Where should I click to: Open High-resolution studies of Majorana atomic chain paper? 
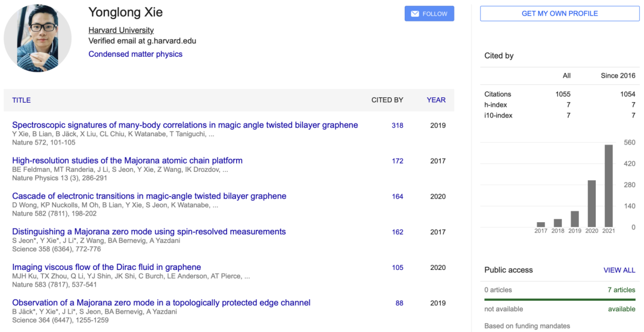pos(127,161)
